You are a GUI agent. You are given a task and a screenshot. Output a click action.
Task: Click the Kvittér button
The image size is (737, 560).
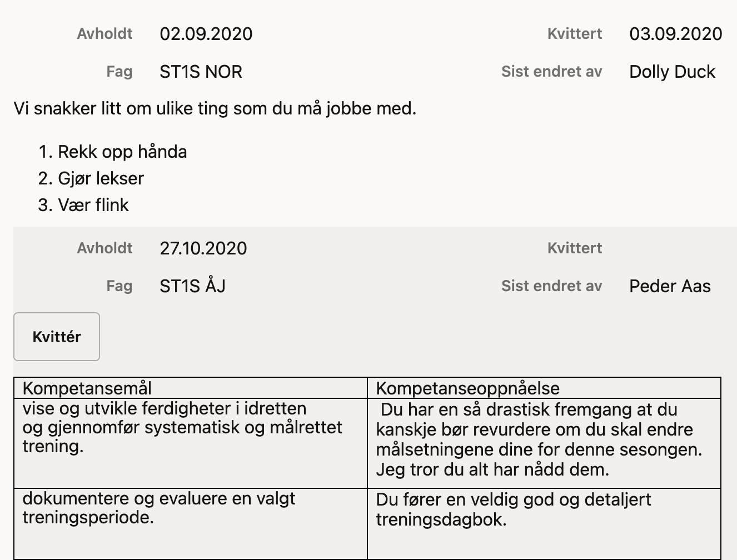(x=56, y=337)
